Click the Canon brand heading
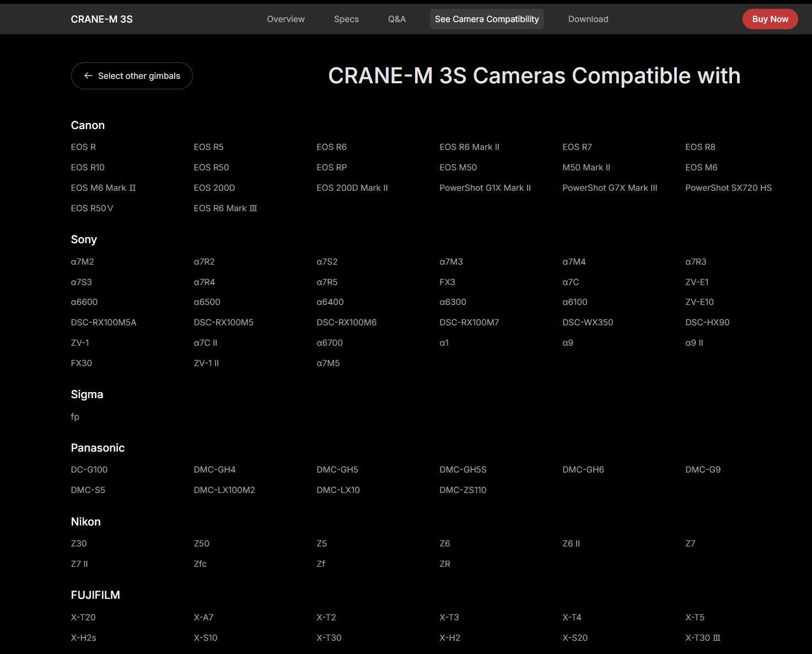This screenshot has width=812, height=654. 88,125
